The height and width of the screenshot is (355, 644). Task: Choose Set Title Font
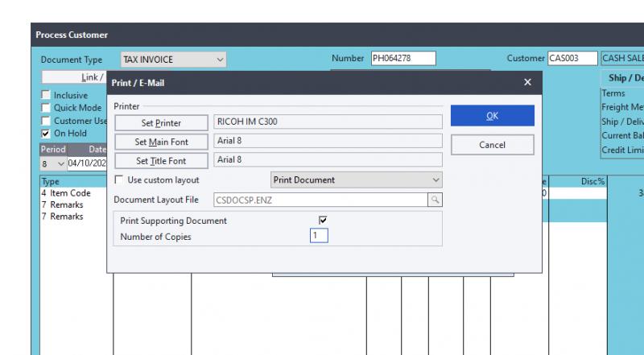[x=163, y=160]
